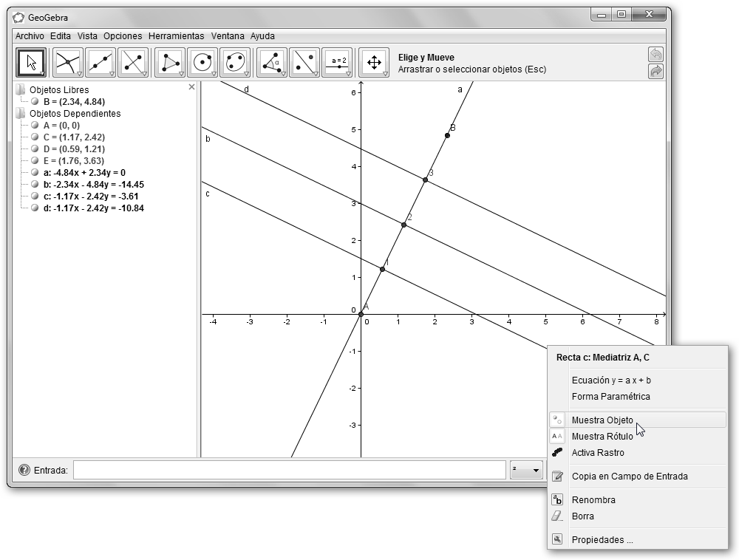Collapse the Objetos Libres folder
Screen dimensions: 739x560
click(x=20, y=90)
